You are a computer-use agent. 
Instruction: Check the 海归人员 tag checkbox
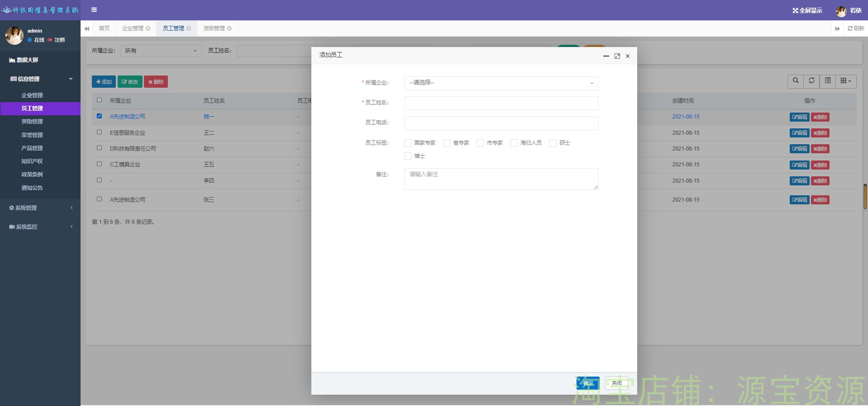click(x=514, y=143)
